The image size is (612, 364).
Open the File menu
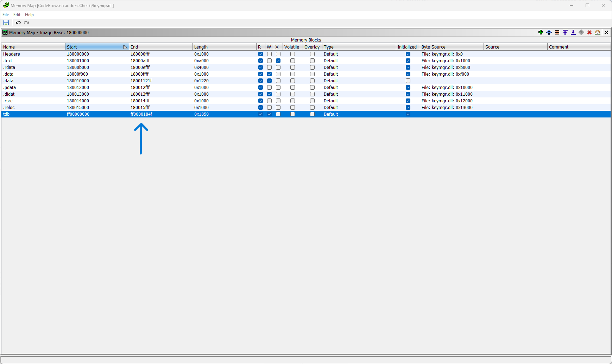pos(6,15)
